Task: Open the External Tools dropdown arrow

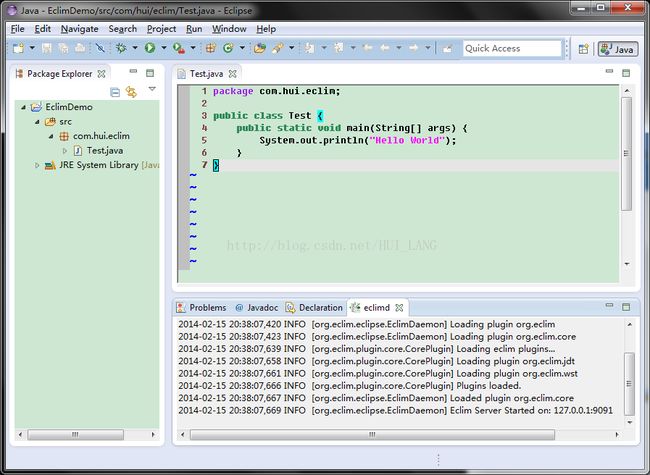Action: (193, 48)
